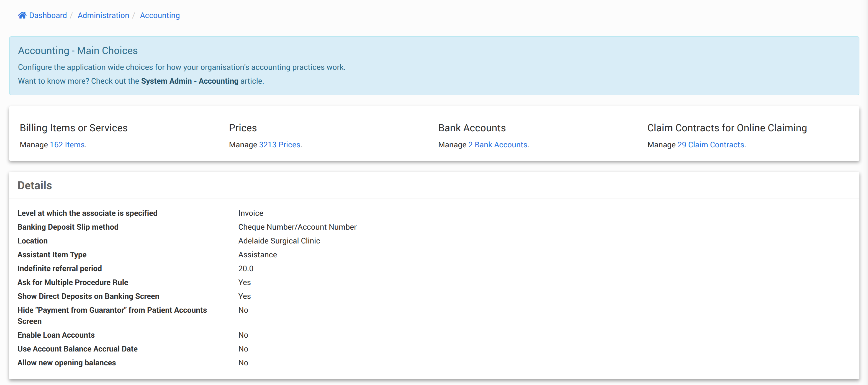
Task: Click the Assistance item type value
Action: pos(257,255)
